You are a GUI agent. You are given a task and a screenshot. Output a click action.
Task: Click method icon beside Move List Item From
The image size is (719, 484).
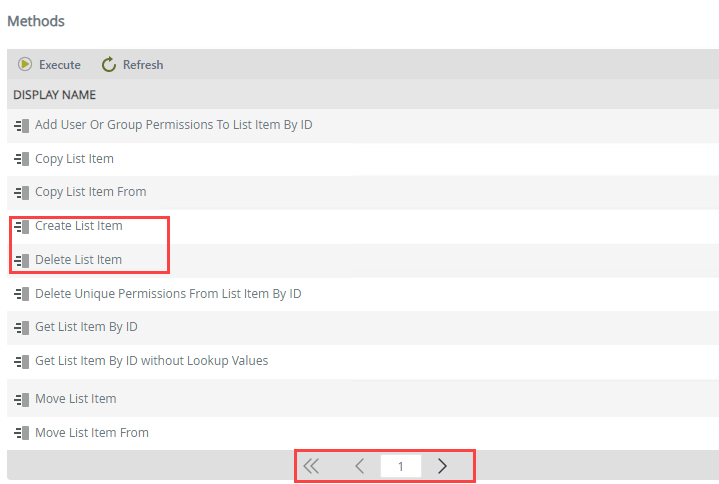22,433
